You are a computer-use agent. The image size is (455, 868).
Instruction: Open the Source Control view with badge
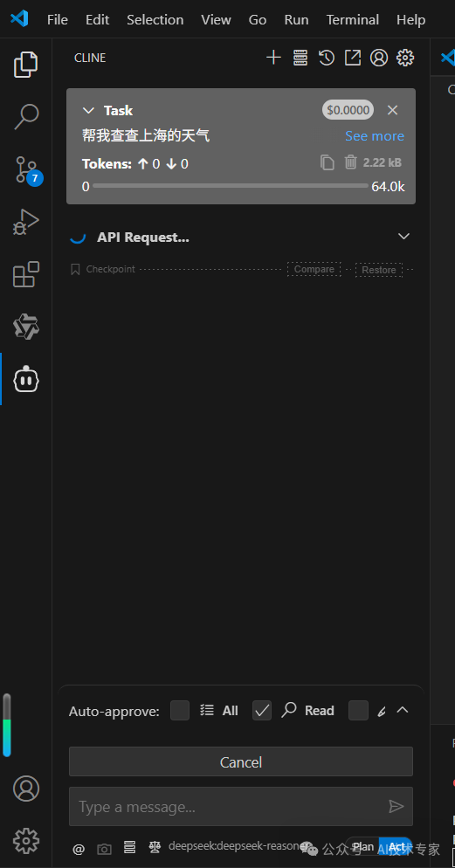tap(25, 170)
